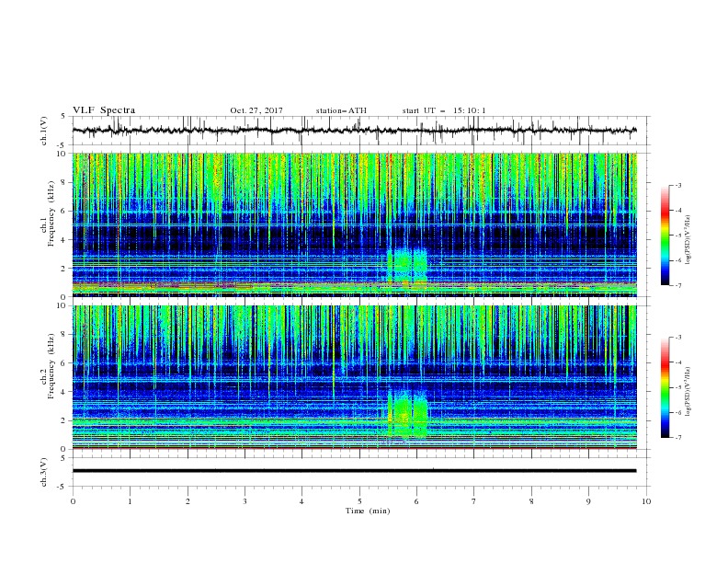Image resolution: width=728 pixels, height=563 pixels.
Task: Click tick label "5" on the Time axis
Action: tap(359, 501)
